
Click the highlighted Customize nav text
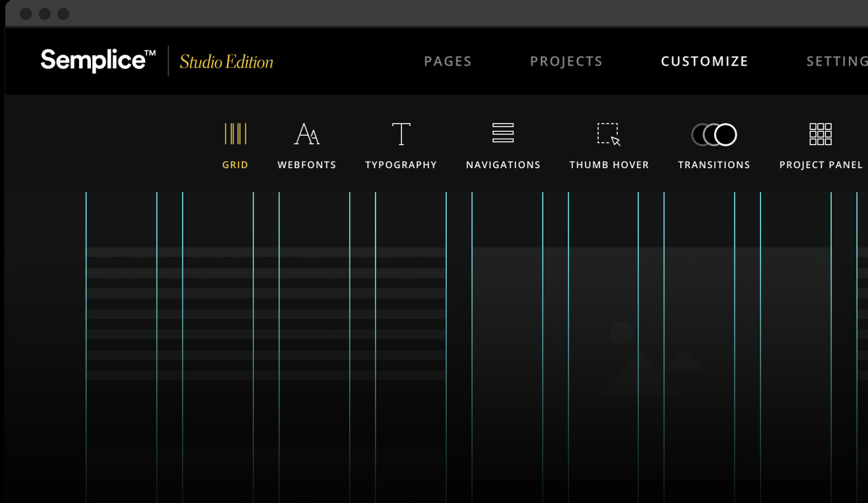coord(704,61)
